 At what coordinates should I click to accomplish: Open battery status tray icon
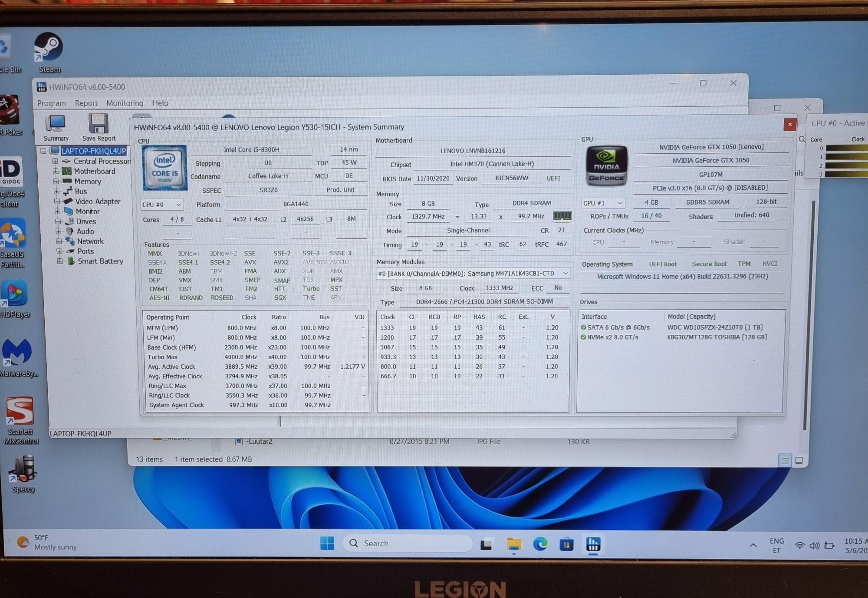tap(829, 545)
